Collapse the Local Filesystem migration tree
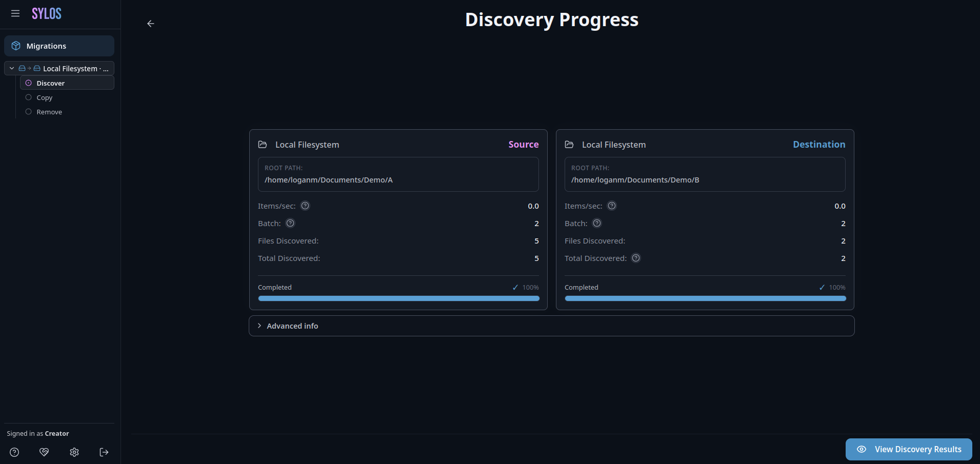Viewport: 980px width, 464px height. tap(12, 68)
